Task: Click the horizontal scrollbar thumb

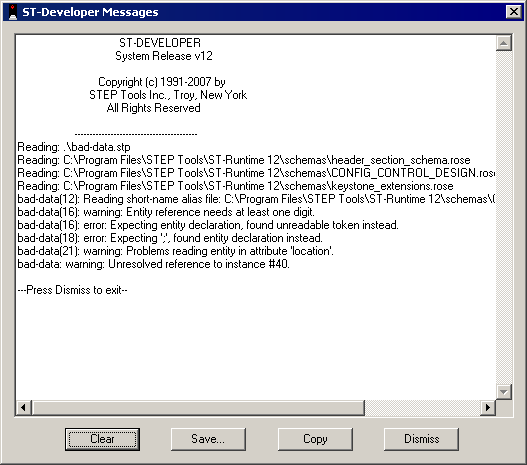Action: pyautogui.click(x=198, y=408)
